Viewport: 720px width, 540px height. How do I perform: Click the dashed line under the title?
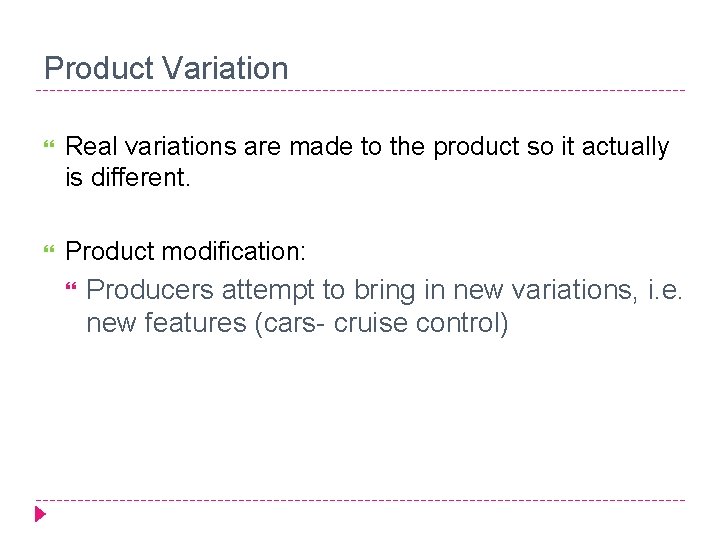[360, 90]
